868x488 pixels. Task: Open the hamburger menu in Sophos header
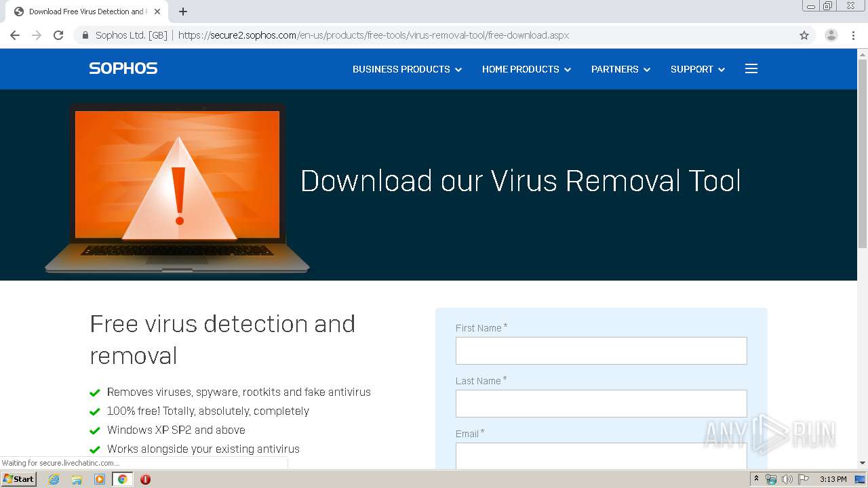tap(751, 68)
